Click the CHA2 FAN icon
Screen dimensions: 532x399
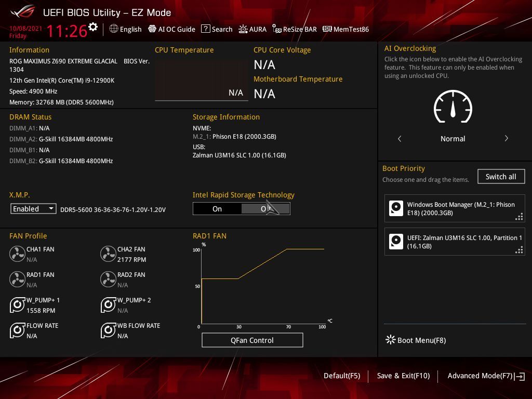pos(108,254)
